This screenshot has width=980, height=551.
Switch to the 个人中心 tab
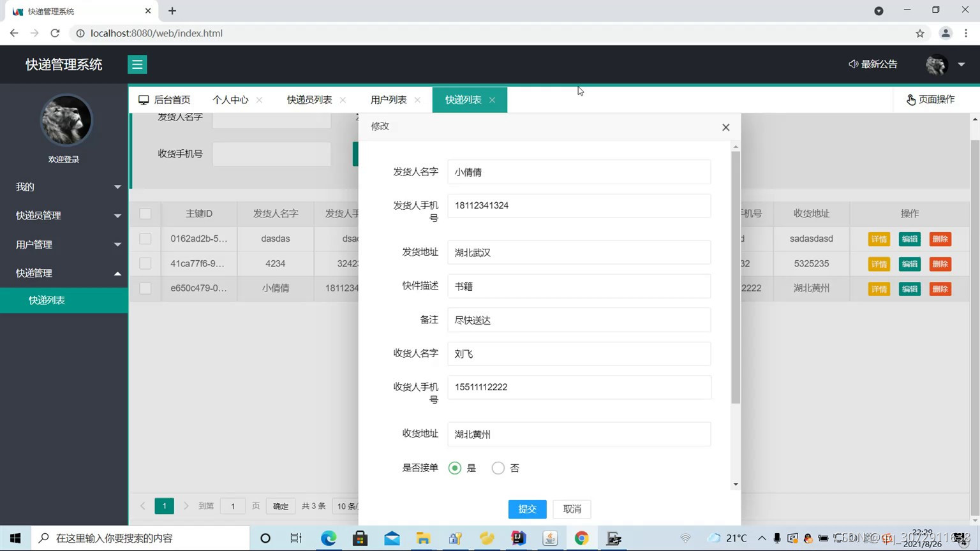(x=230, y=100)
